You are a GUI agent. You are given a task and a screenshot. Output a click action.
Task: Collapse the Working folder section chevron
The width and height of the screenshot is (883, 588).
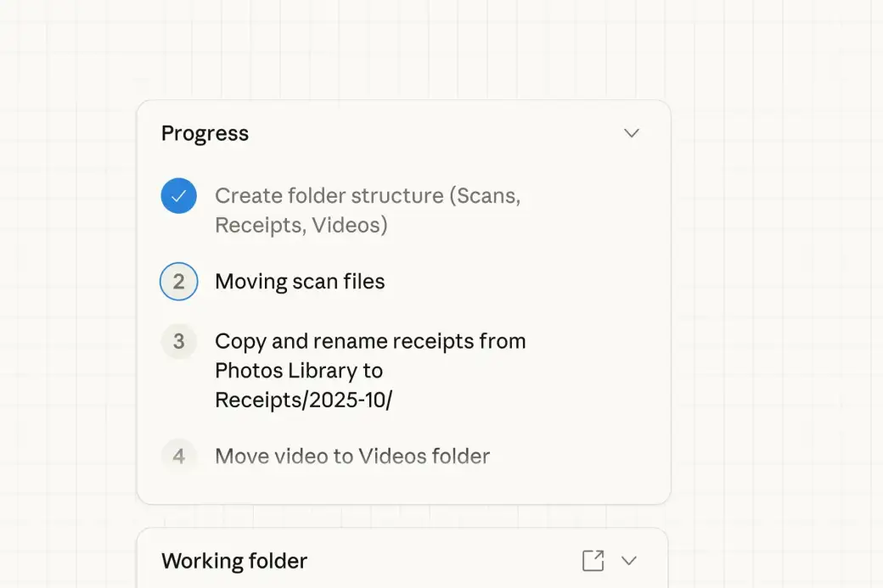point(629,561)
